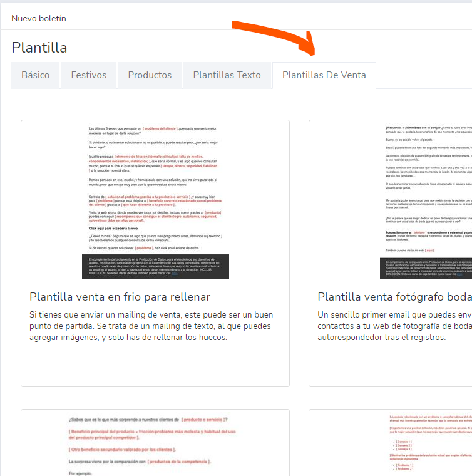Select the Productos tab
This screenshot has width=472, height=476.
[x=150, y=75]
